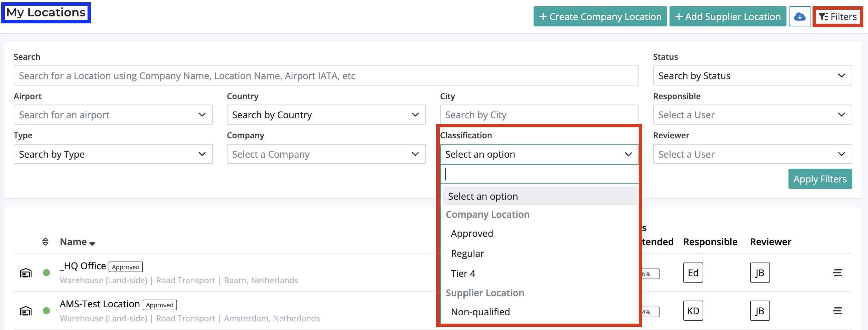
Task: Collapse the Classification dropdown
Action: pyautogui.click(x=539, y=154)
